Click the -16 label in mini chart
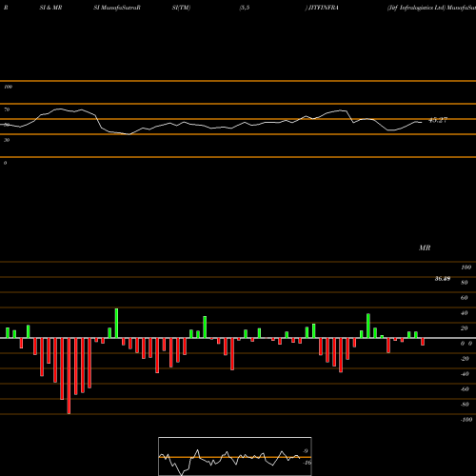476x476 pixels. 307,463
